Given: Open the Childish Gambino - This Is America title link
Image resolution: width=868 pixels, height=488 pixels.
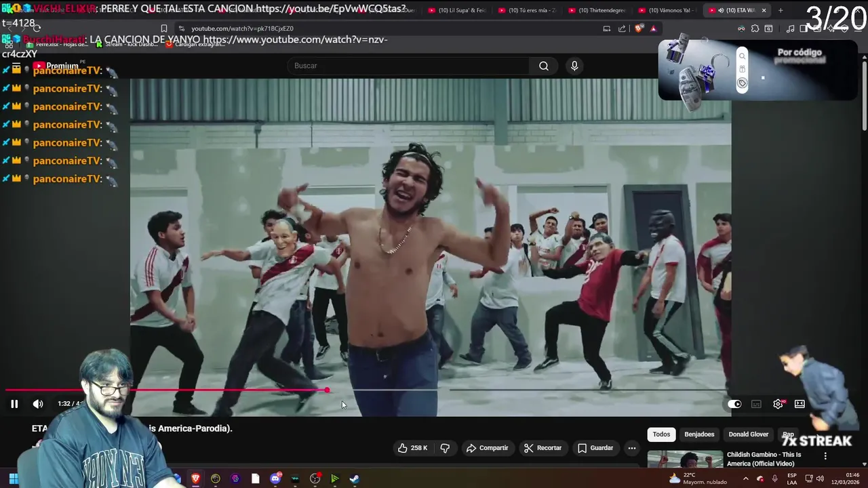Looking at the screenshot, I should [x=764, y=459].
